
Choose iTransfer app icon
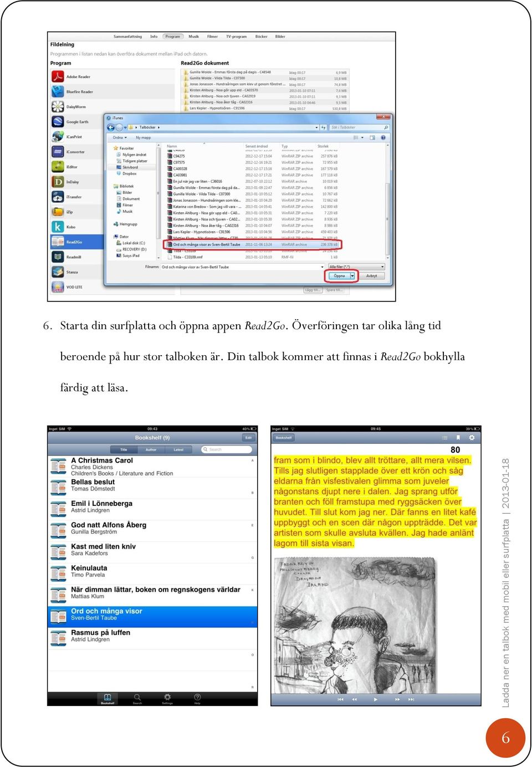58,197
